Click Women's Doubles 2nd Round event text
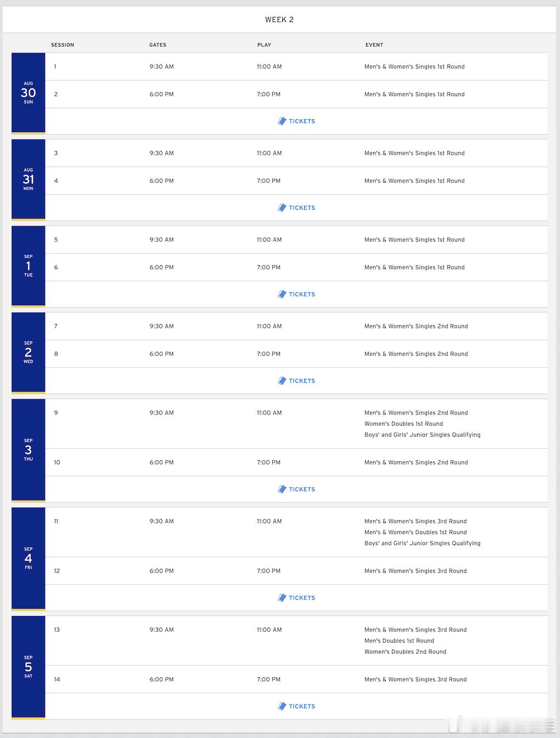560x738 pixels. [x=405, y=652]
